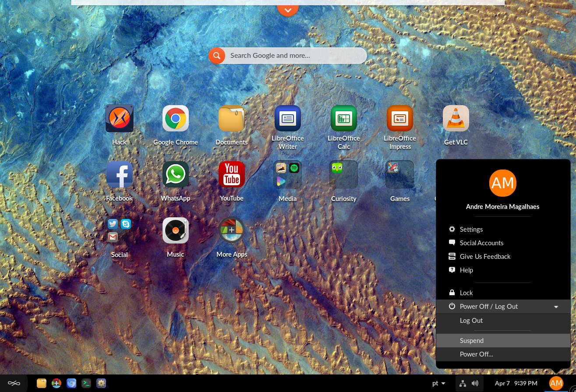This screenshot has width=576, height=392.
Task: Click the orange chevron at the top
Action: click(288, 10)
